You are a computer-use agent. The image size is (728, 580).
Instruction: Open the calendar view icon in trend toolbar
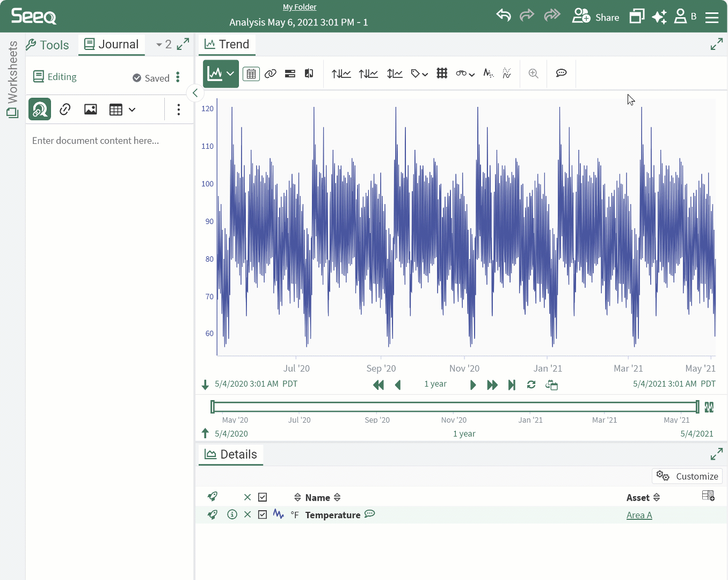[251, 74]
